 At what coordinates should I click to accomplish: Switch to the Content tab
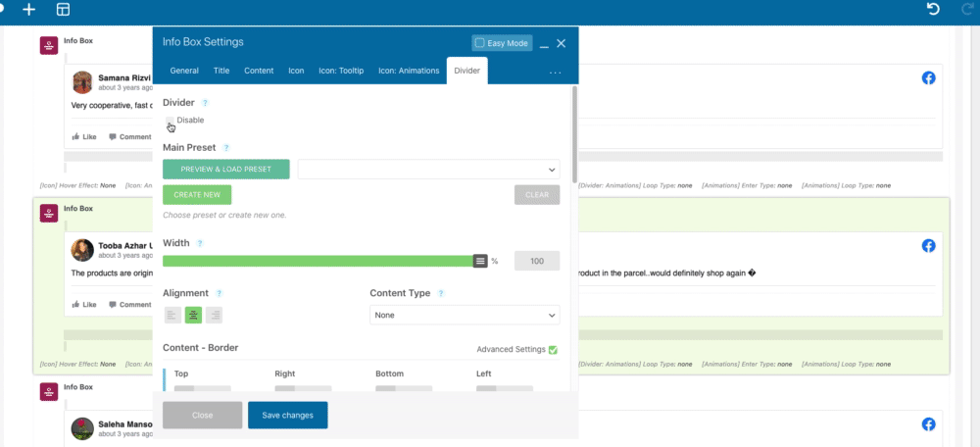point(259,71)
